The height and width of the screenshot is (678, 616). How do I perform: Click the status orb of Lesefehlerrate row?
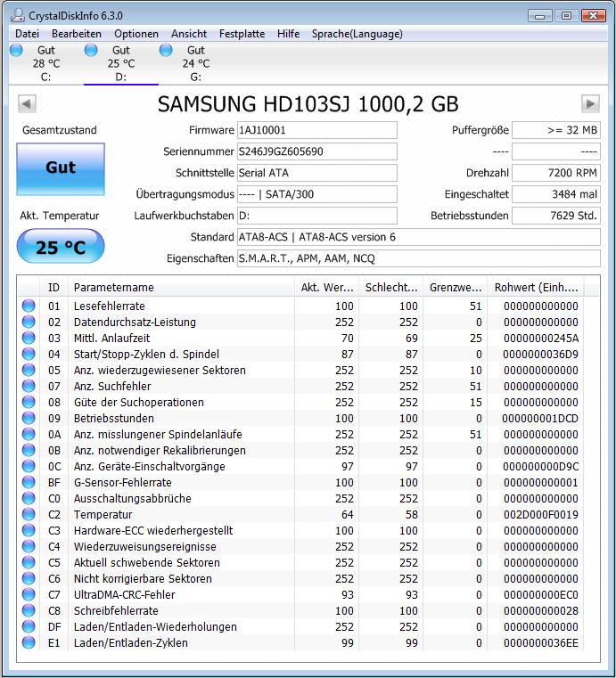pos(29,306)
